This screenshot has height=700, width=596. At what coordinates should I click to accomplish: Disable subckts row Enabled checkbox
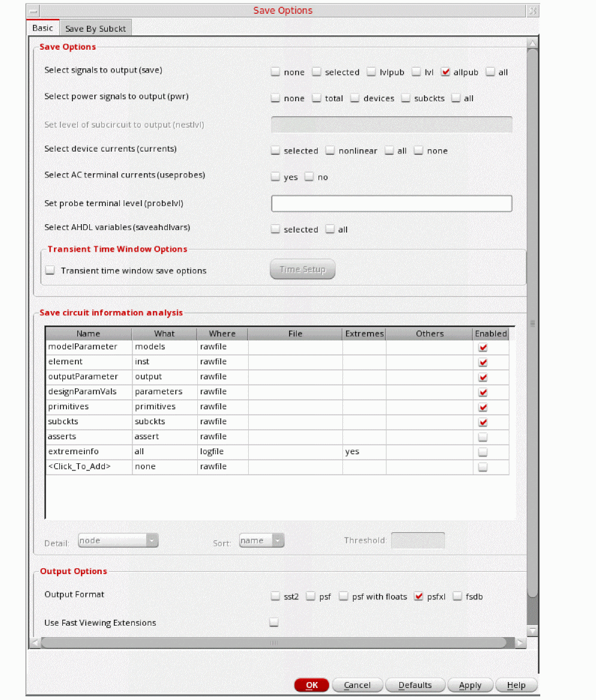pos(483,422)
